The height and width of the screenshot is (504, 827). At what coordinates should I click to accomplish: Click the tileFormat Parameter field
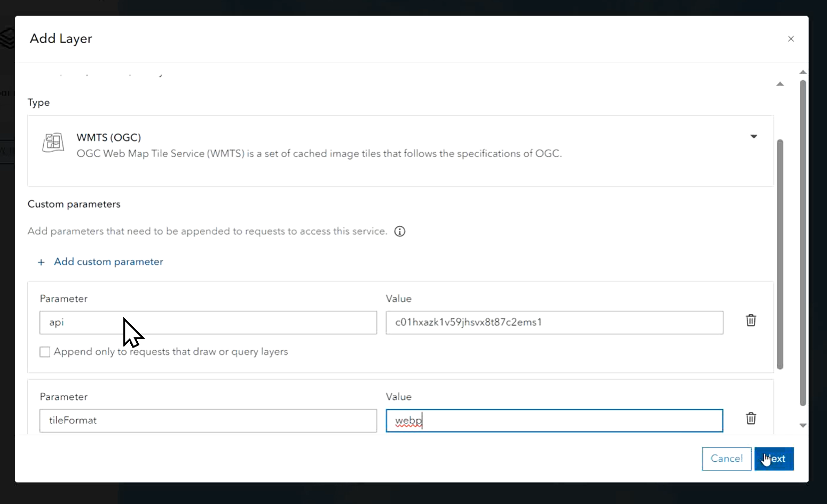pyautogui.click(x=208, y=420)
